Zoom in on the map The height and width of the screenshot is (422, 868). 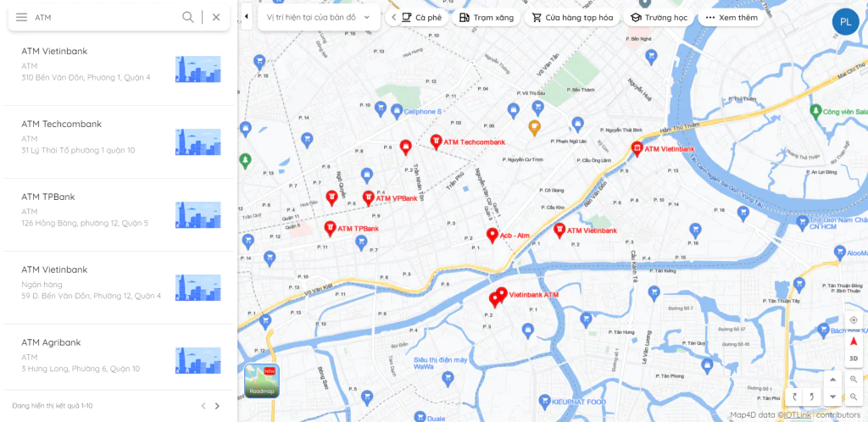pos(853,380)
